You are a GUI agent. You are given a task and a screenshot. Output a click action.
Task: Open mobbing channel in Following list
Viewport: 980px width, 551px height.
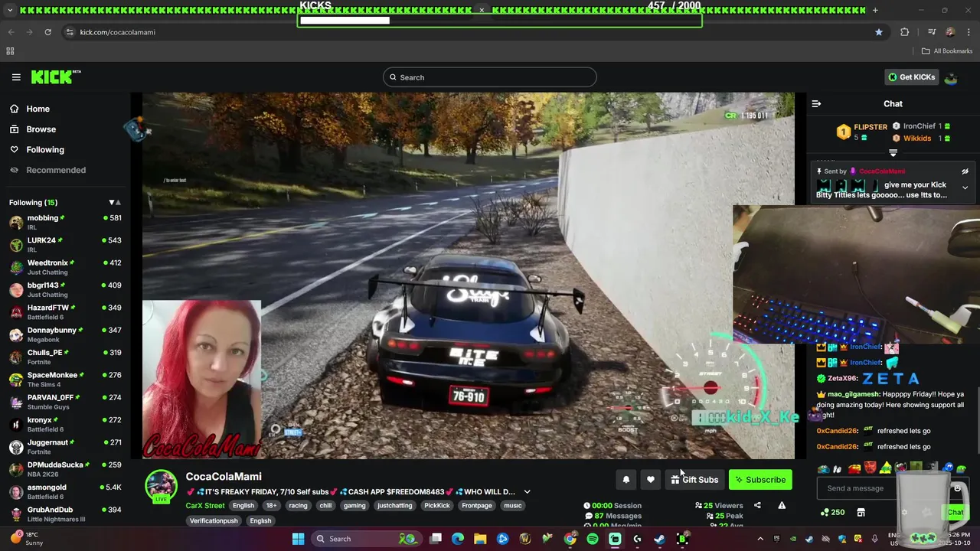click(x=65, y=222)
